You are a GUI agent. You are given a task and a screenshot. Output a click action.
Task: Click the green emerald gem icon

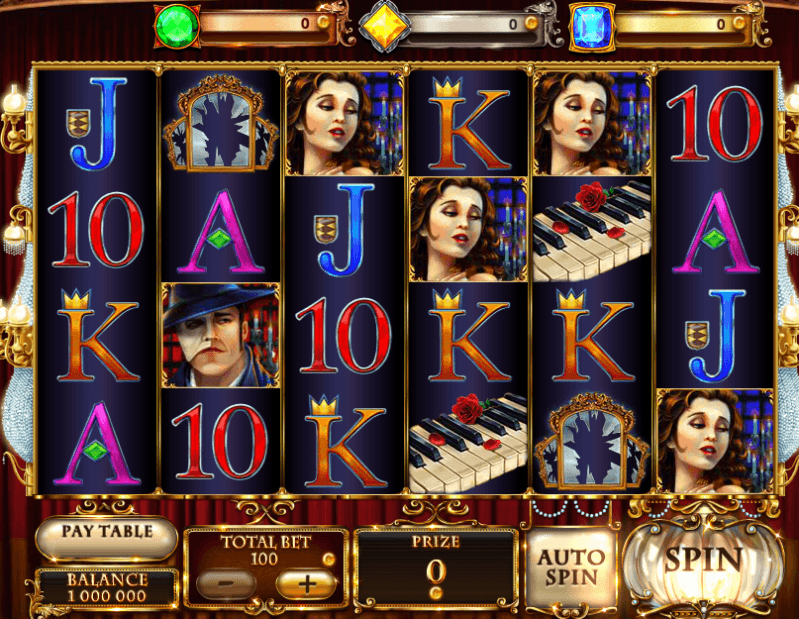coord(177,26)
